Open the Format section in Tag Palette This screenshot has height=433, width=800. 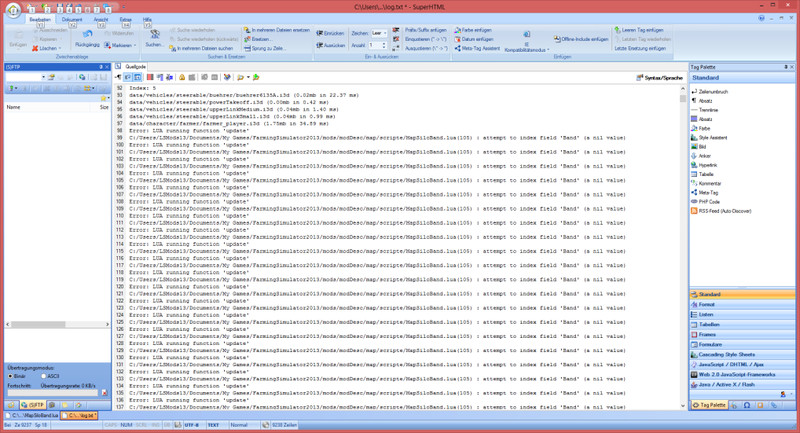pos(742,304)
